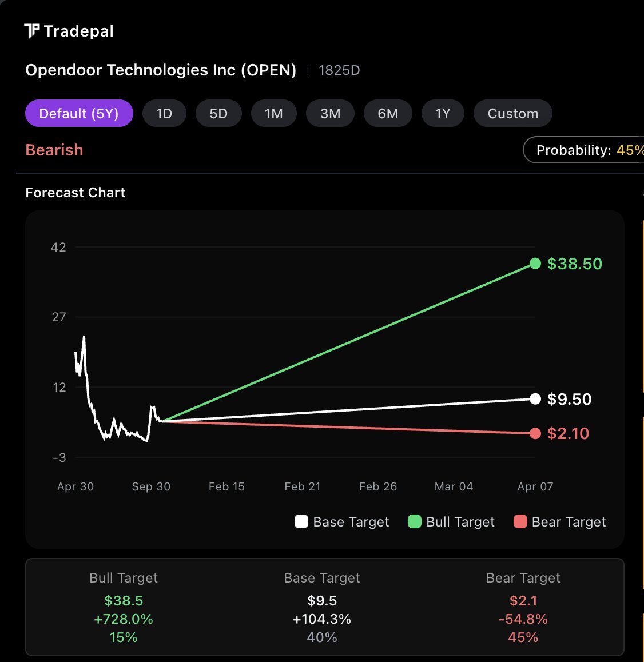Viewport: 644px width, 662px height.
Task: Click the Bull Target $38.5 summary
Action: pos(124,601)
